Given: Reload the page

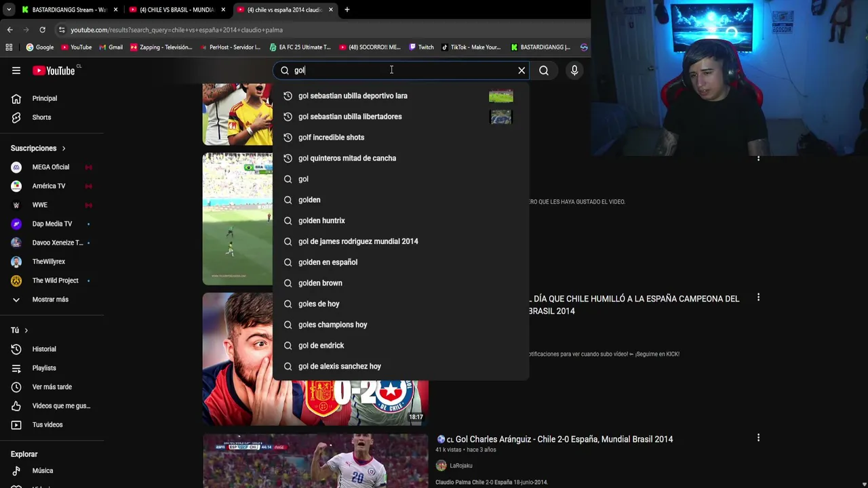Looking at the screenshot, I should pos(42,30).
